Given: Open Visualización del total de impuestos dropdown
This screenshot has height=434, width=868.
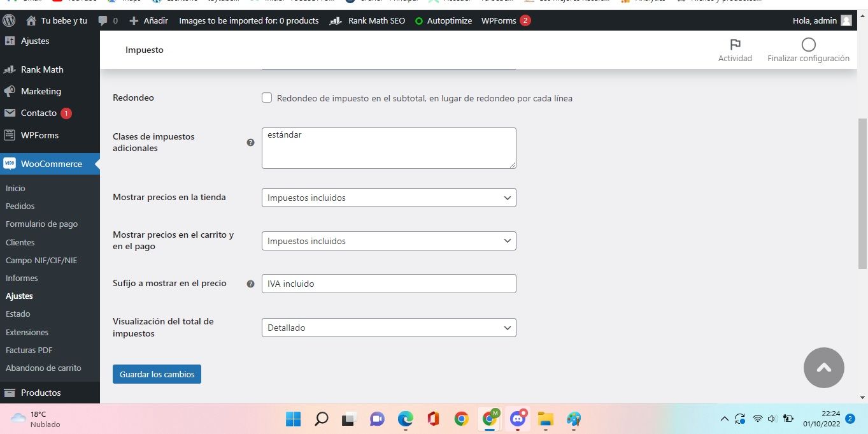Looking at the screenshot, I should click(x=388, y=328).
